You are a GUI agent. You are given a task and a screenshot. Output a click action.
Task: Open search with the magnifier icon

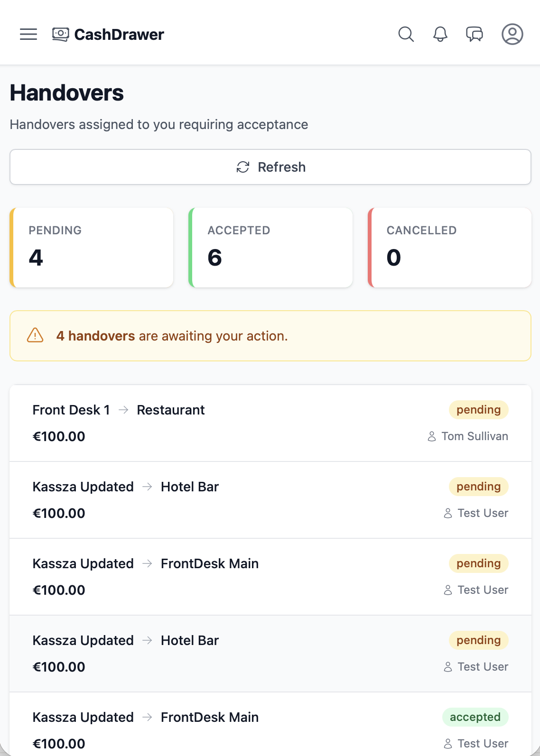406,34
